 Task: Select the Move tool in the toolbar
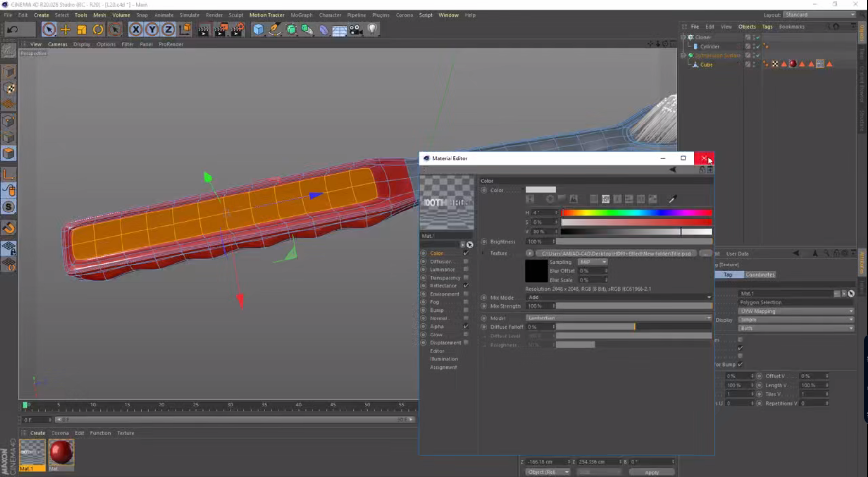click(x=65, y=30)
